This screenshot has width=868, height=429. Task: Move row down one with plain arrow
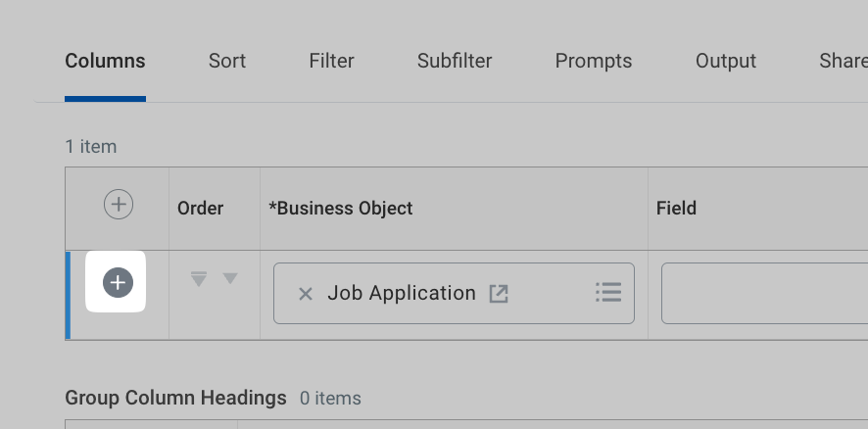click(230, 278)
